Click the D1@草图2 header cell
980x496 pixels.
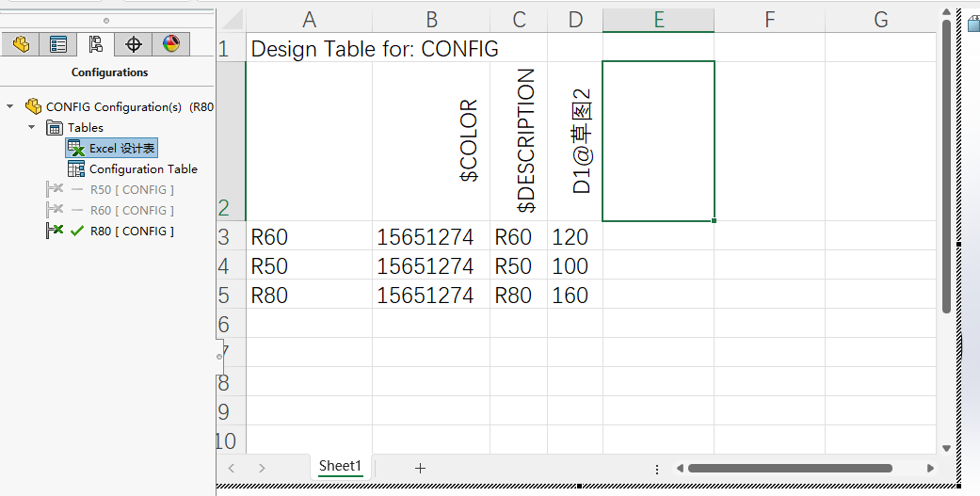coord(575,141)
